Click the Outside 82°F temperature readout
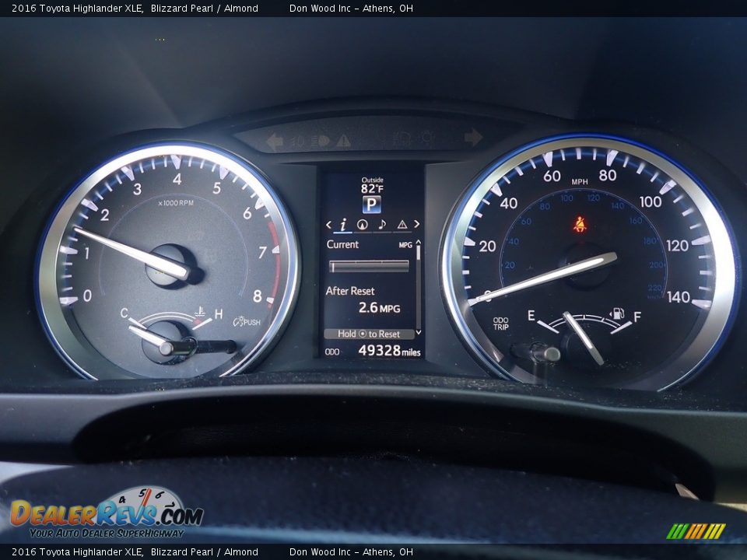 point(372,185)
